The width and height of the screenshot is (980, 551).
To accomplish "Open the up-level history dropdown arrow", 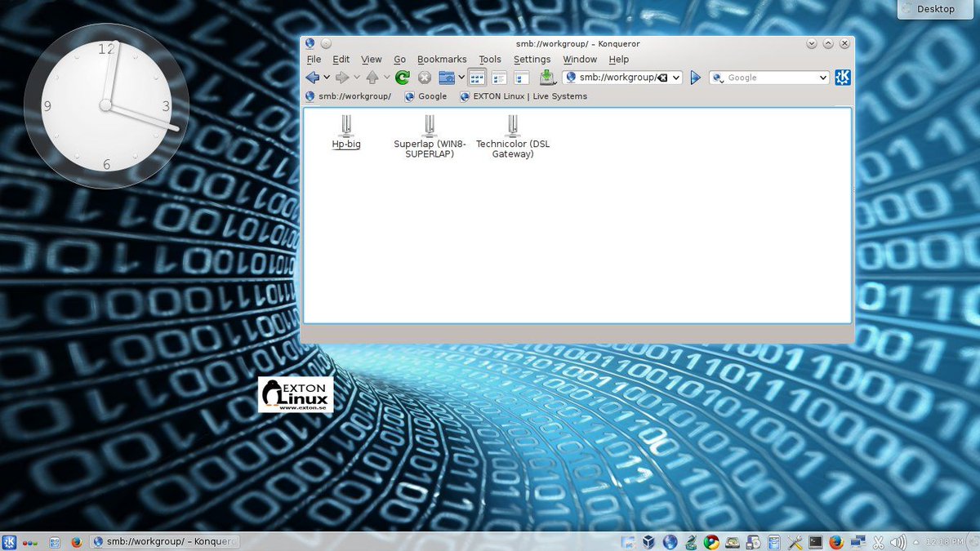I will point(387,78).
